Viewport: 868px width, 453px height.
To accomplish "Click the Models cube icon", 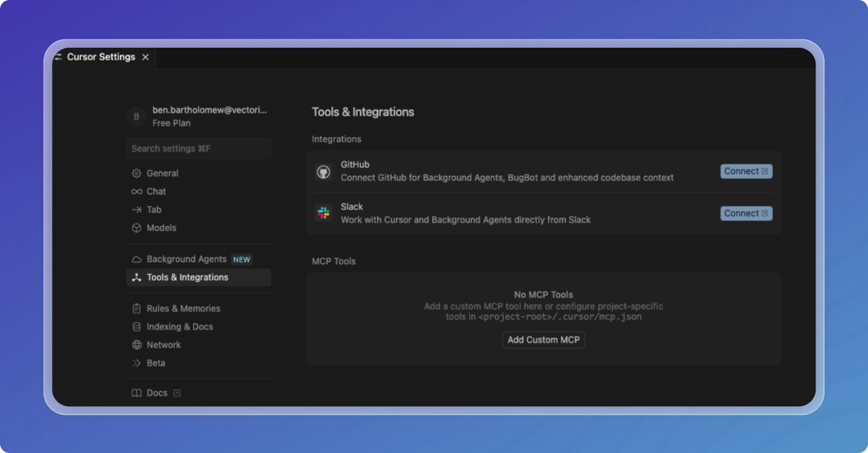I will click(136, 228).
